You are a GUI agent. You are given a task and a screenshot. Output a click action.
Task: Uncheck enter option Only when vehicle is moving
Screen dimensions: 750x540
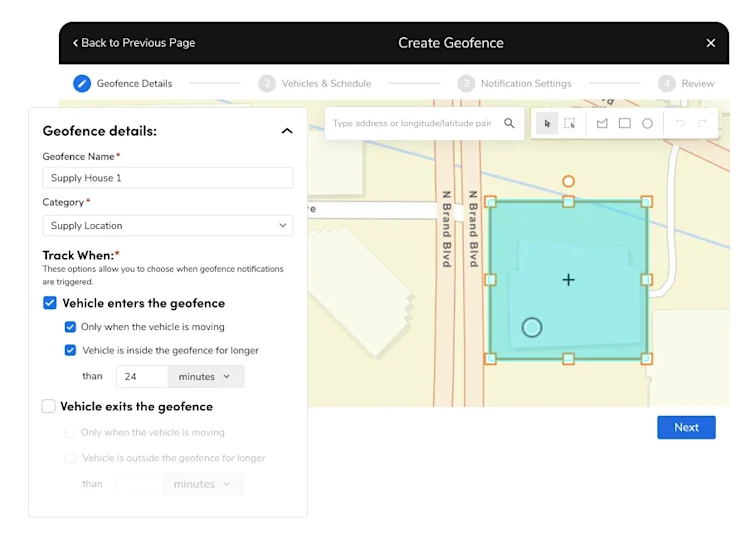pos(70,327)
